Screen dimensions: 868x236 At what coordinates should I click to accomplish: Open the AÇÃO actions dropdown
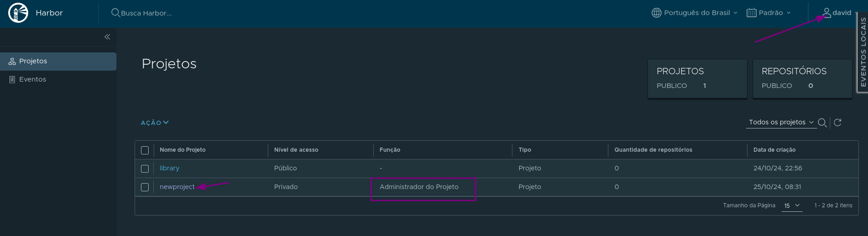[155, 123]
